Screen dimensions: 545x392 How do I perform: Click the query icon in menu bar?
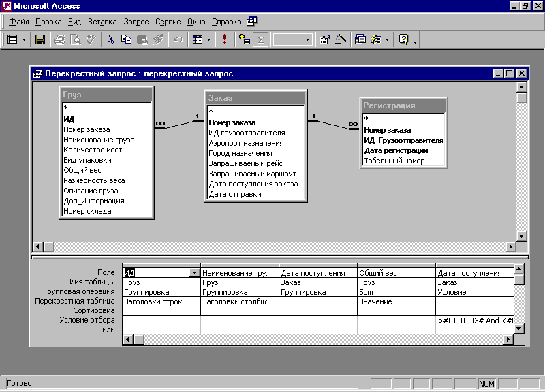coord(251,22)
